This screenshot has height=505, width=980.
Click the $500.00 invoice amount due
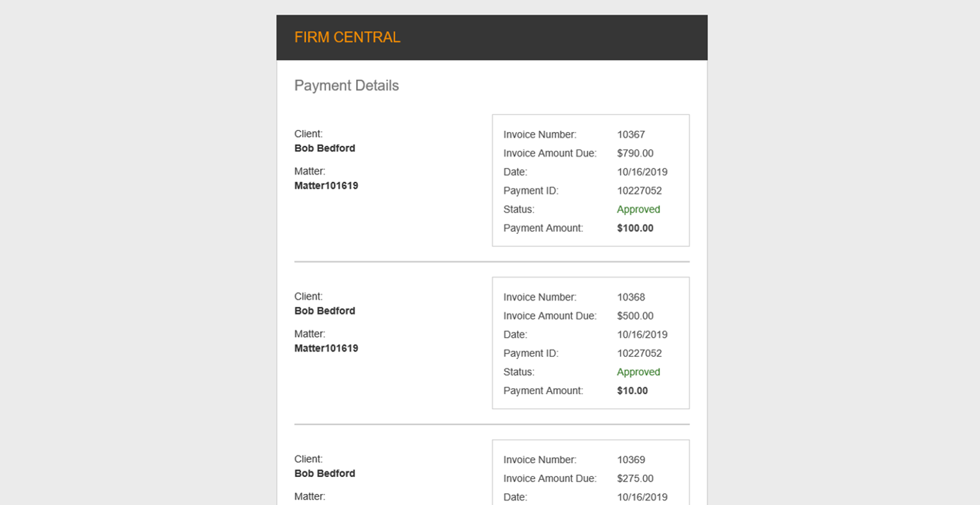(635, 316)
